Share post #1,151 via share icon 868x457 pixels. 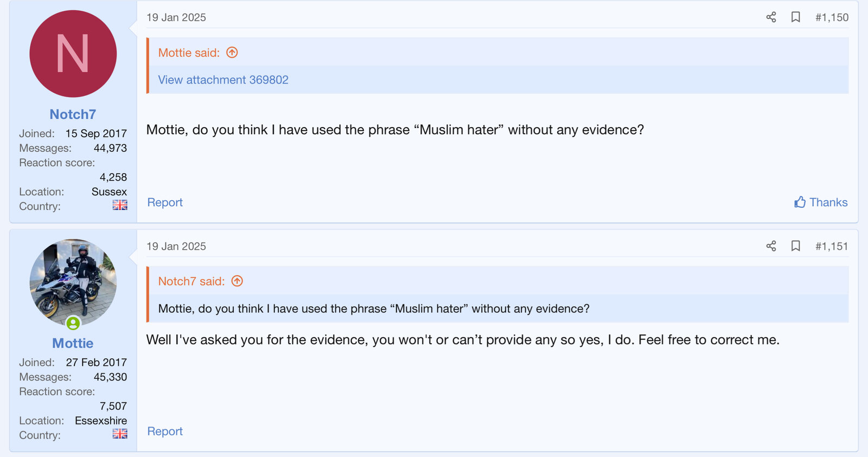[771, 246]
